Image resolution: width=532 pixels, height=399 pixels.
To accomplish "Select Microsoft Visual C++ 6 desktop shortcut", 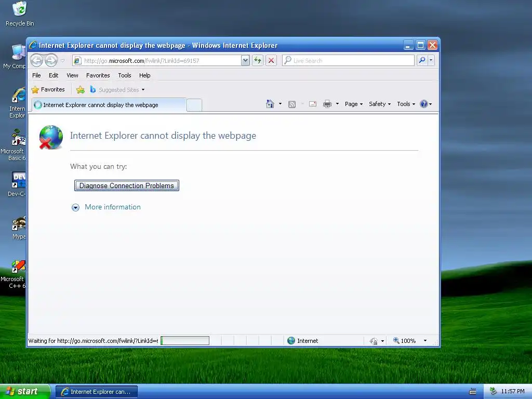I will tap(14, 273).
